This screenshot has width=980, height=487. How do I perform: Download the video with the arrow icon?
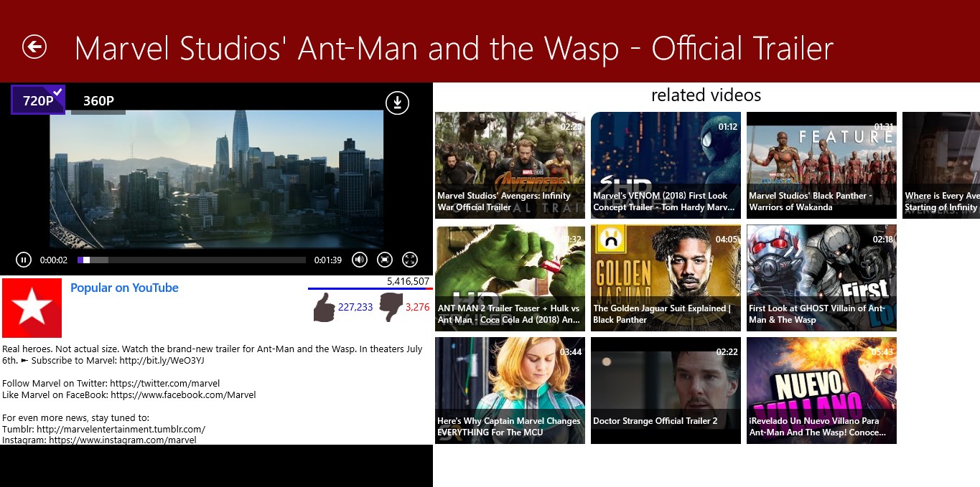pyautogui.click(x=397, y=103)
